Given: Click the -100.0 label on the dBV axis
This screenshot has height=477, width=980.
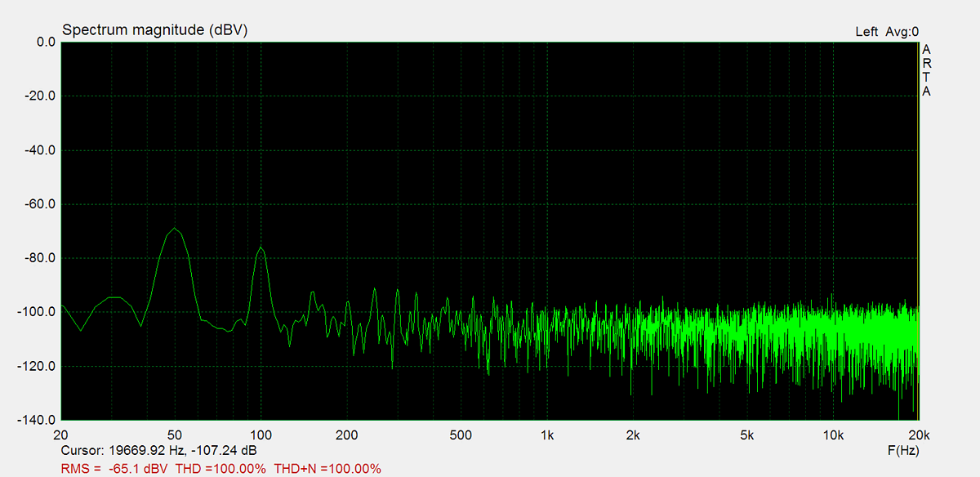Looking at the screenshot, I should [37, 312].
